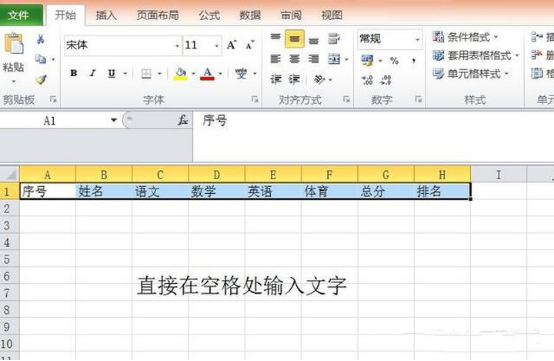Open the font size dropdown 11
This screenshot has height=361, width=554.
[x=216, y=46]
